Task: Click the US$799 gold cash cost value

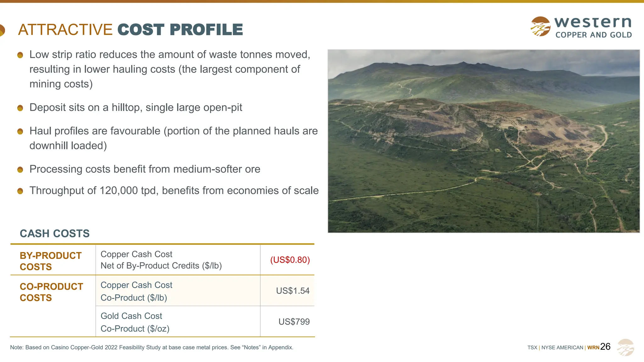Action: [294, 321]
